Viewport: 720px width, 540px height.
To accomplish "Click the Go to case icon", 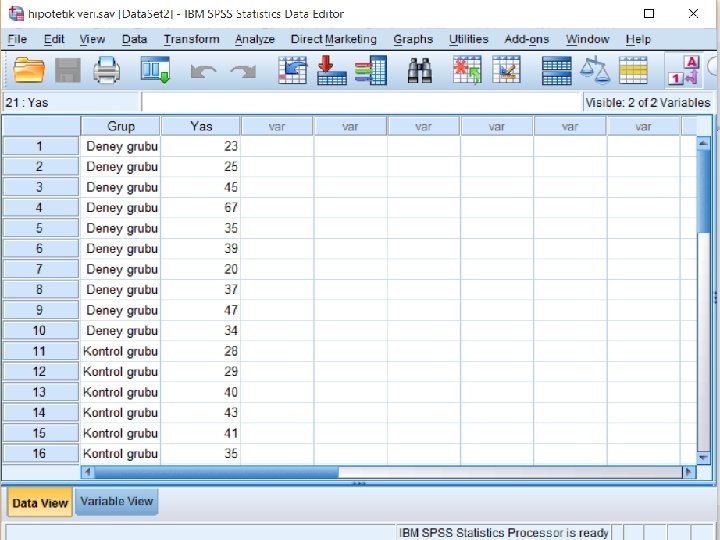I will coord(292,70).
